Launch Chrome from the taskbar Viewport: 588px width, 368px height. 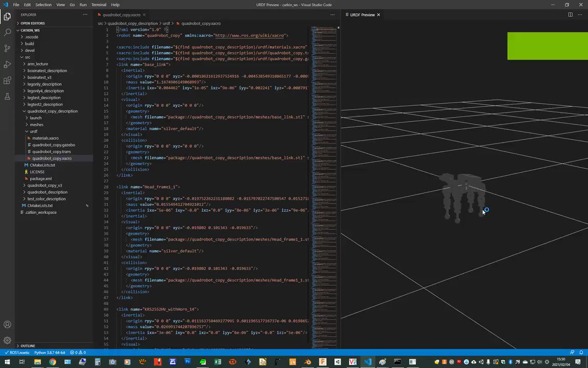(x=53, y=362)
